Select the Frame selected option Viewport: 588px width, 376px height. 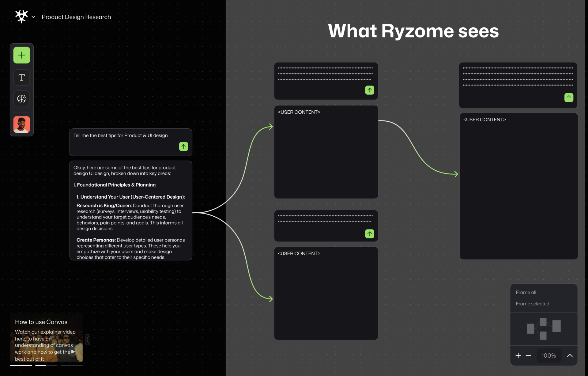click(532, 303)
